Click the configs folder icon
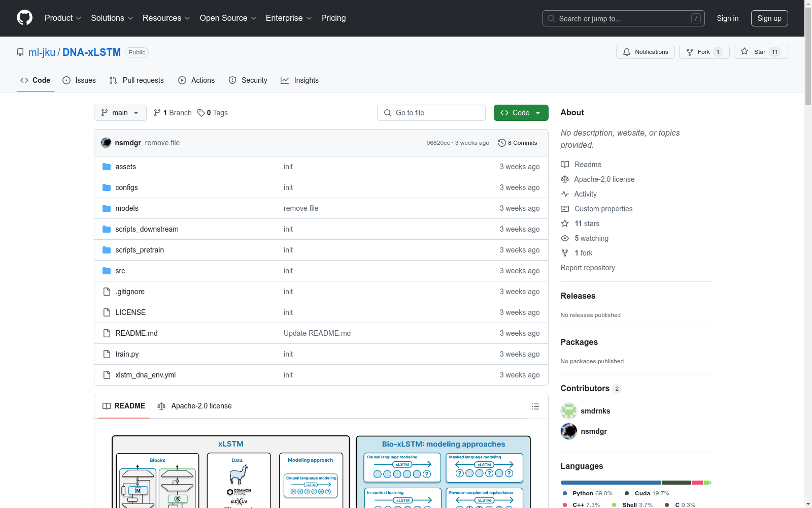The image size is (812, 508). click(x=107, y=187)
